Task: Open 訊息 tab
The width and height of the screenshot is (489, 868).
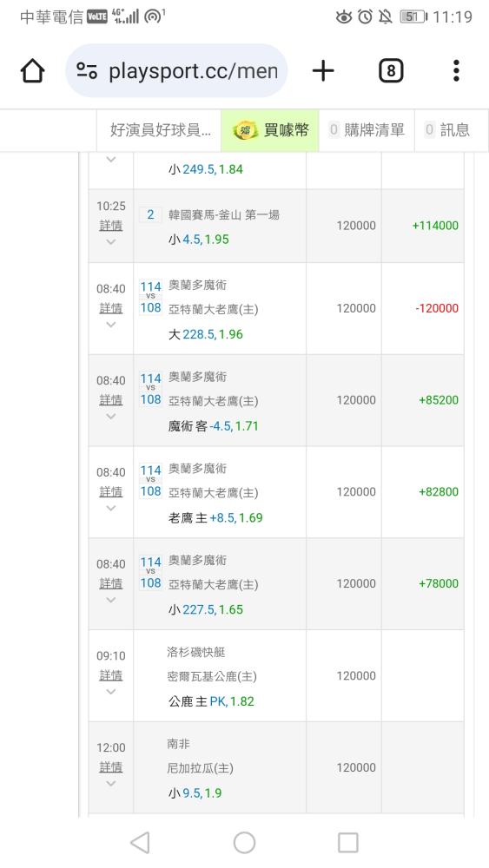Action: pyautogui.click(x=447, y=130)
